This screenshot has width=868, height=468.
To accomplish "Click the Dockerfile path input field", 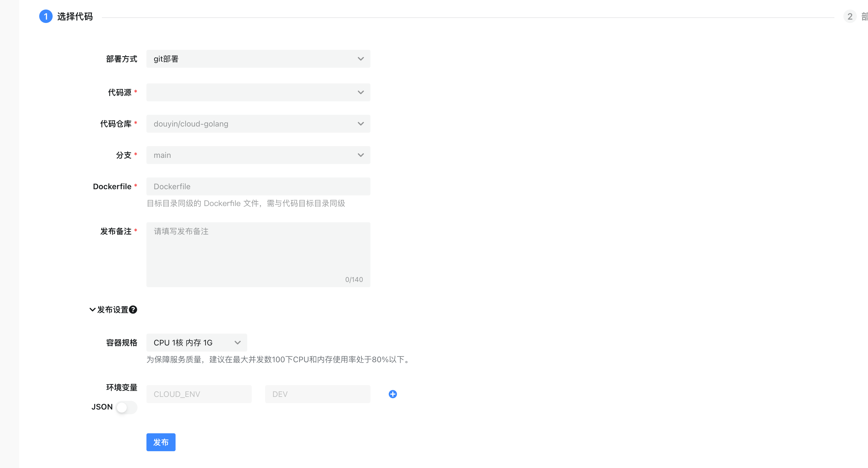I will tap(258, 186).
